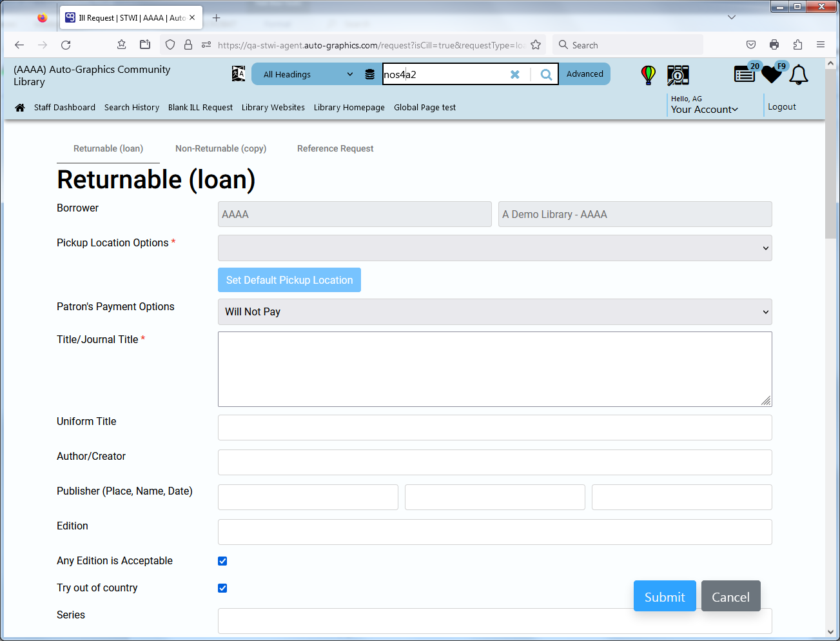The height and width of the screenshot is (641, 840).
Task: Click list all tabs chevron
Action: pos(732,17)
